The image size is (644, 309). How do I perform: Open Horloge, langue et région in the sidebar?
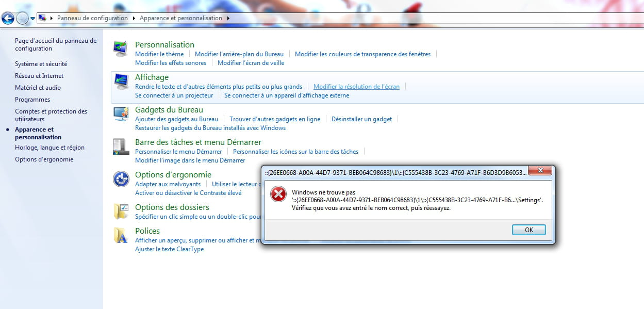point(49,148)
